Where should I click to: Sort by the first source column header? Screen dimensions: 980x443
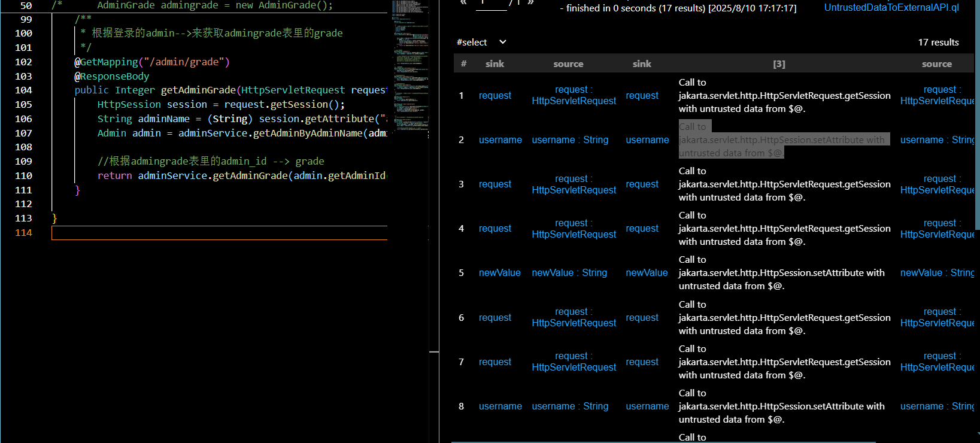click(x=568, y=64)
